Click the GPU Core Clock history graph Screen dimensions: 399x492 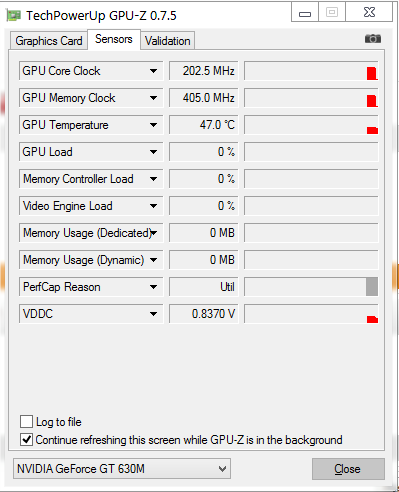point(311,71)
